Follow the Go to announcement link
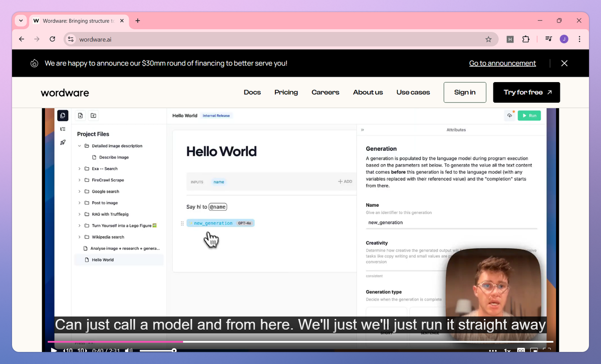Image resolution: width=601 pixels, height=364 pixels. pos(502,63)
